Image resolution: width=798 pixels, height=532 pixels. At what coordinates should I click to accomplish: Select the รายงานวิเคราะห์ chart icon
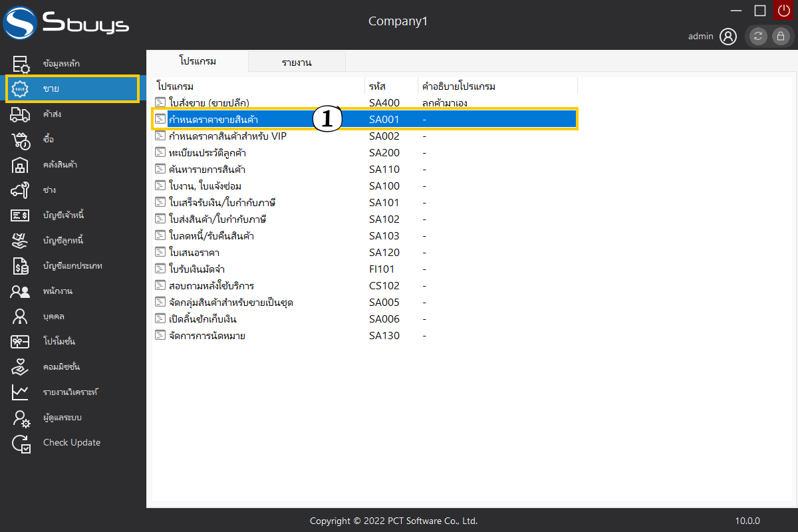point(21,392)
